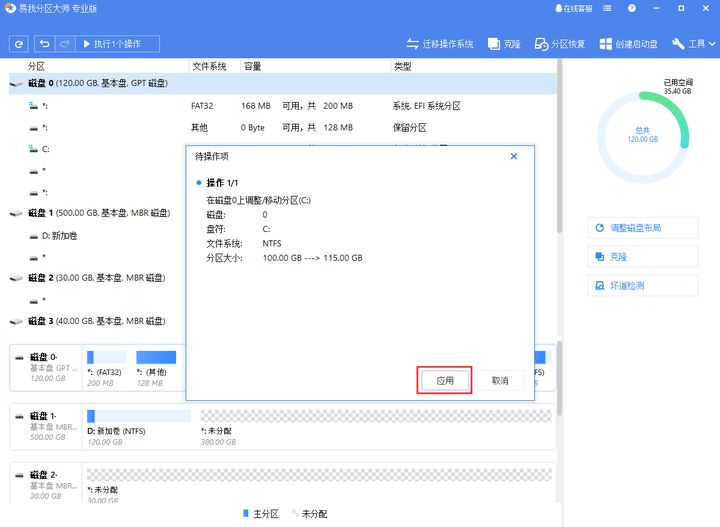Click 坏道检测 in the right panel
The image size is (720, 527).
pos(642,286)
